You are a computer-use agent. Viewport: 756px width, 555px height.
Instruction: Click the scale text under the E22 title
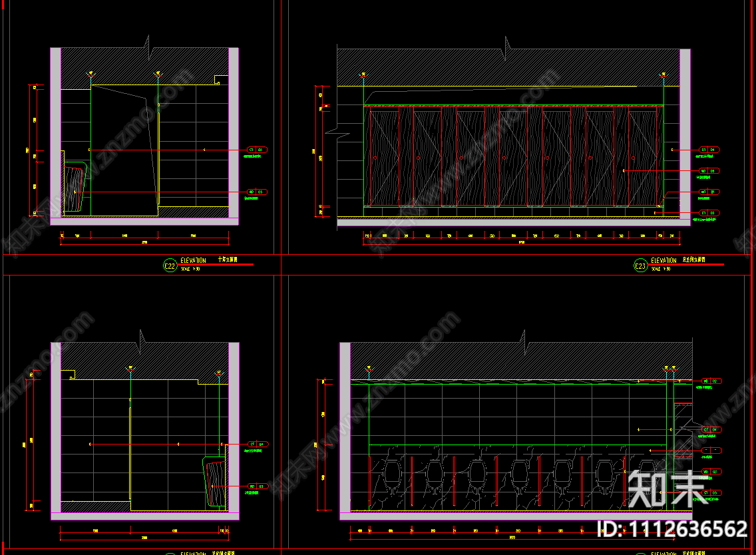click(190, 269)
